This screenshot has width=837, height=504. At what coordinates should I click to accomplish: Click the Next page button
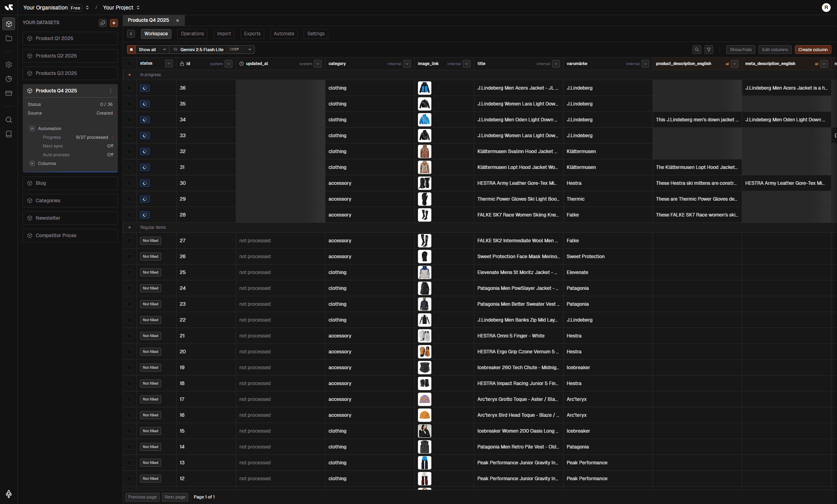pyautogui.click(x=175, y=497)
